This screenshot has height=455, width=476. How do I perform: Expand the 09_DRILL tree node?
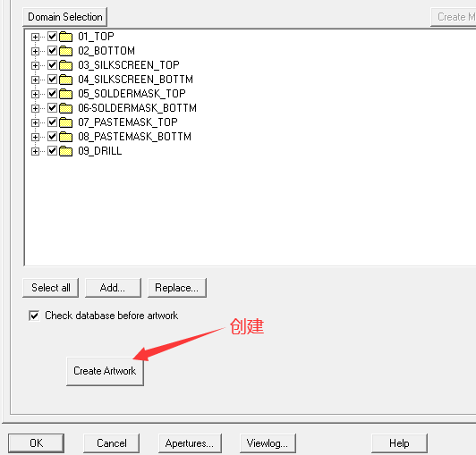point(35,151)
